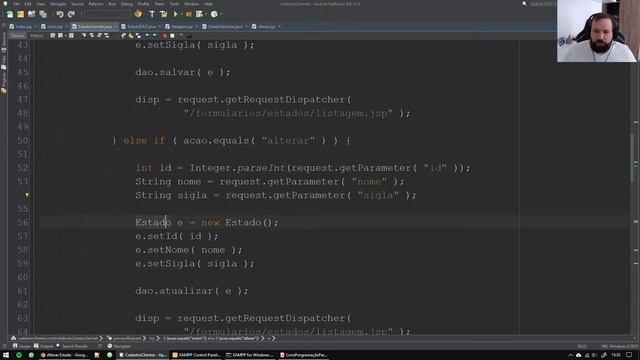Switch to the EstadoServices.java editor tab
This screenshot has height=360, width=640.
pos(225,27)
